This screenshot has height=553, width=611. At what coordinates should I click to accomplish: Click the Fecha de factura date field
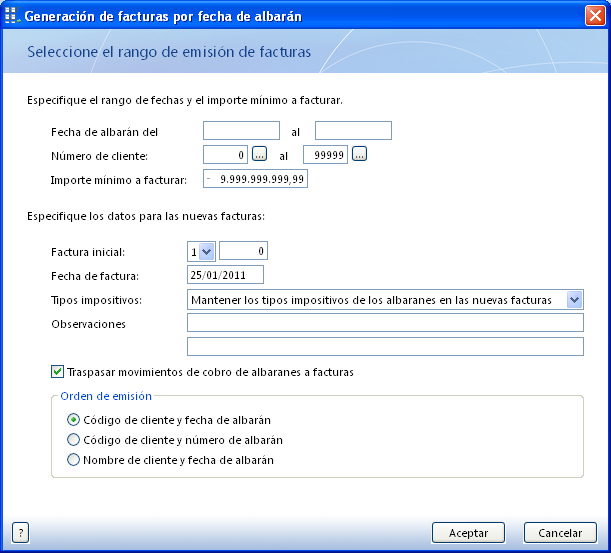point(225,275)
